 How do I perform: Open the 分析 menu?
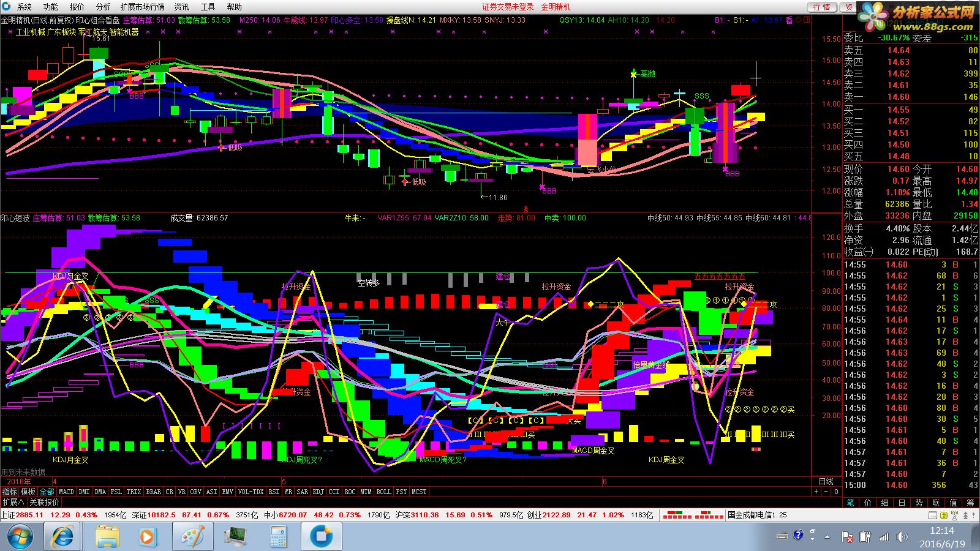click(104, 7)
